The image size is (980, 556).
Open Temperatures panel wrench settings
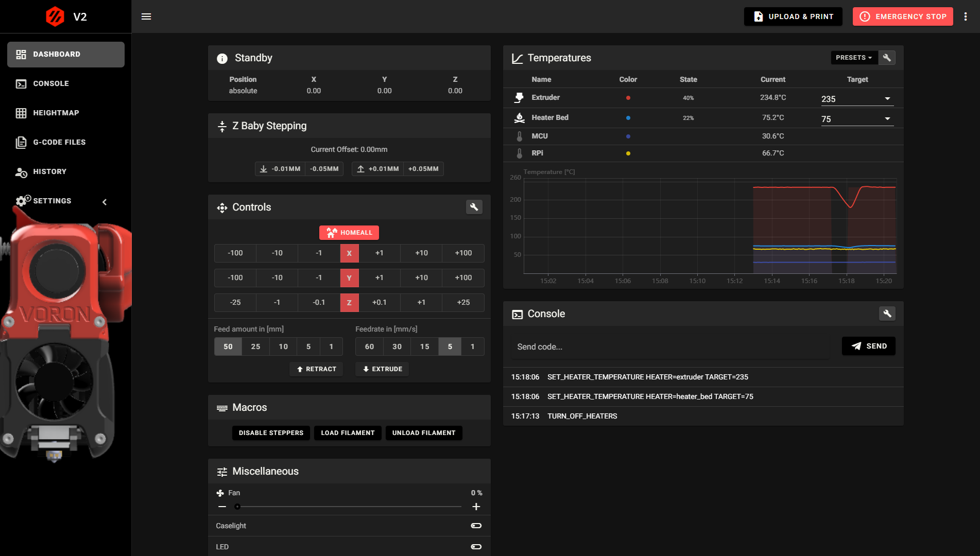[887, 58]
